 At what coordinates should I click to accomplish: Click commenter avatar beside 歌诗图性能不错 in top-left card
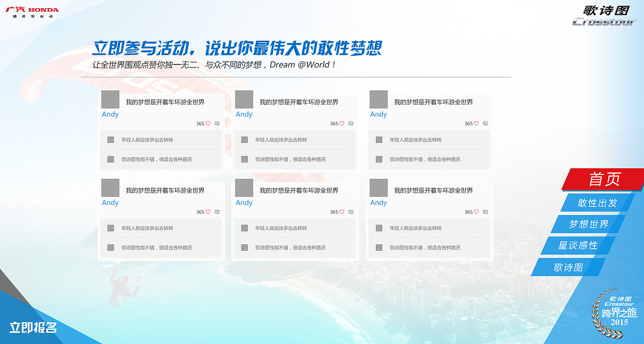111,159
